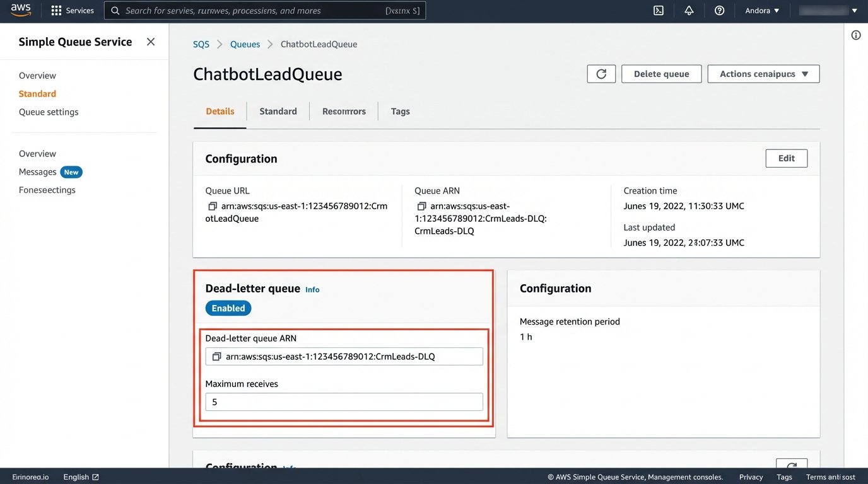Click the AWS logo
Viewport: 868px width, 484px height.
[21, 9]
